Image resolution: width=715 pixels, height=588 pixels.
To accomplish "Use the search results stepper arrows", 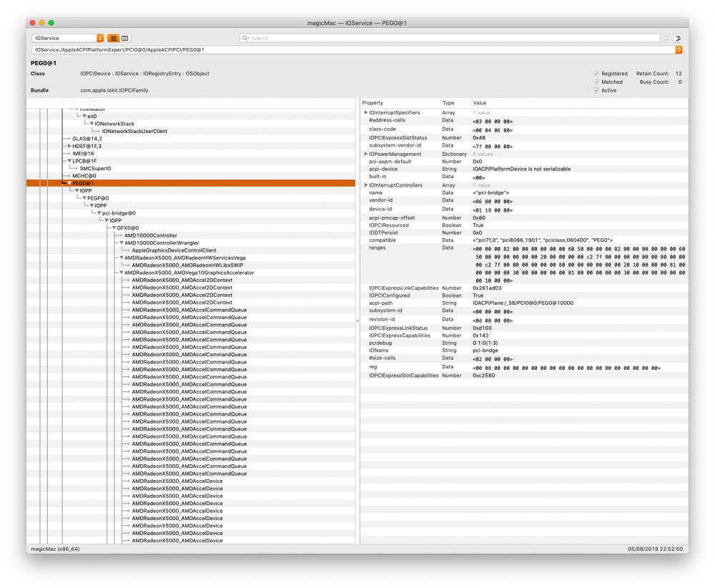I will pyautogui.click(x=666, y=39).
